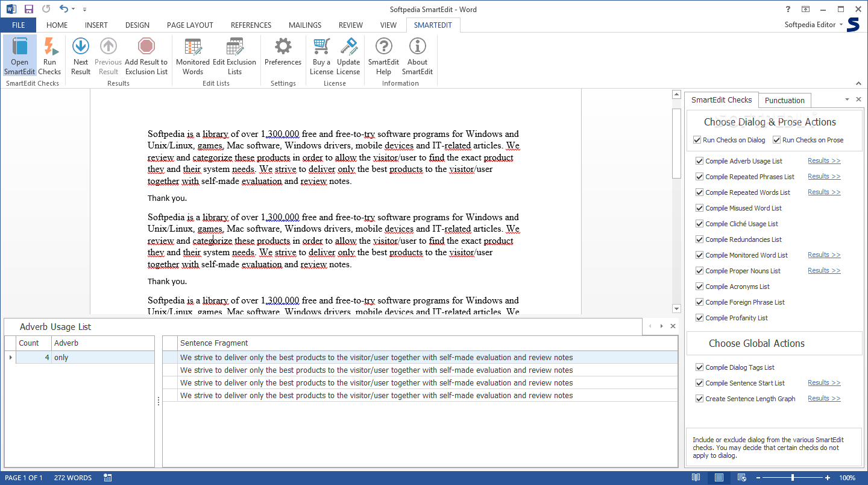Open Word Help question mark
This screenshot has width=868, height=485.
788,9
